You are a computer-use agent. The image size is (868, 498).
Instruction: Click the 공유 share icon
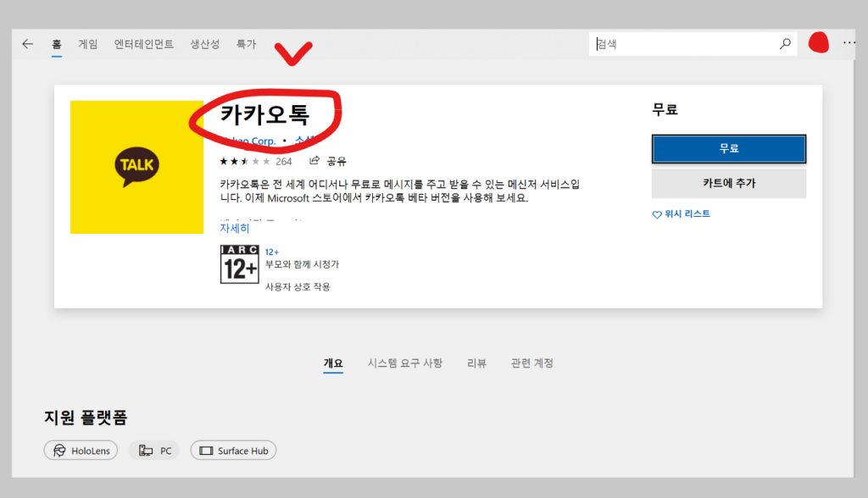coord(314,160)
